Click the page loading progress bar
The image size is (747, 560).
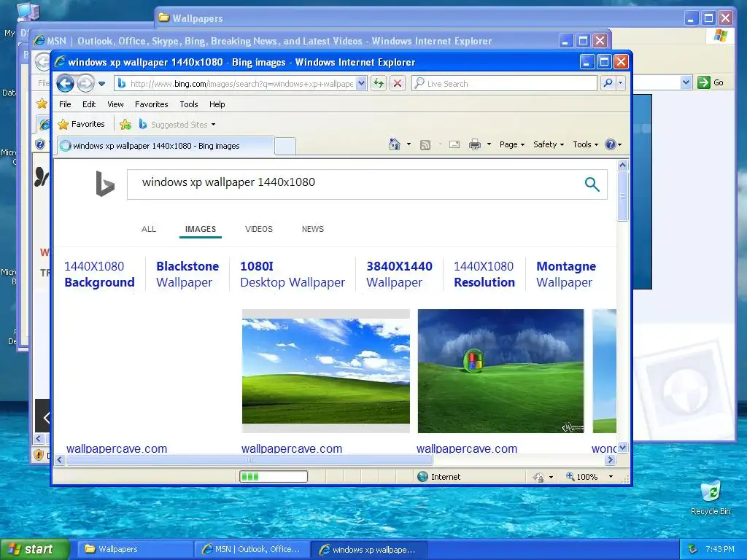click(x=274, y=476)
